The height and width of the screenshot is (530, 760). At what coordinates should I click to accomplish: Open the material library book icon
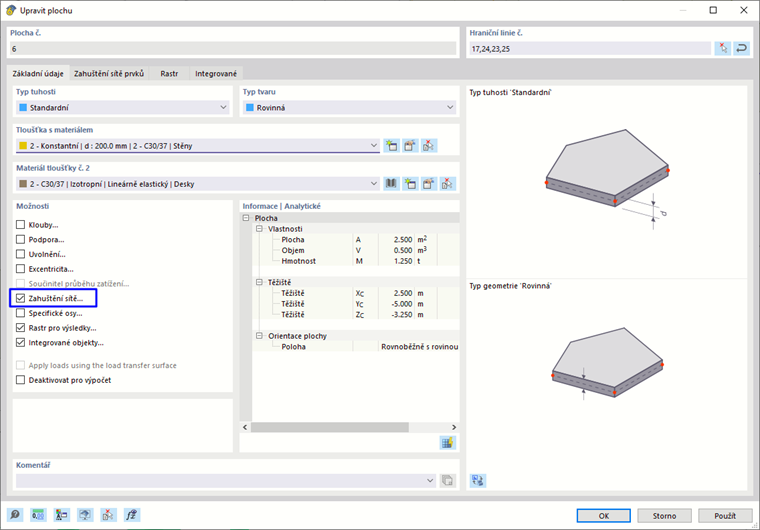pos(391,184)
